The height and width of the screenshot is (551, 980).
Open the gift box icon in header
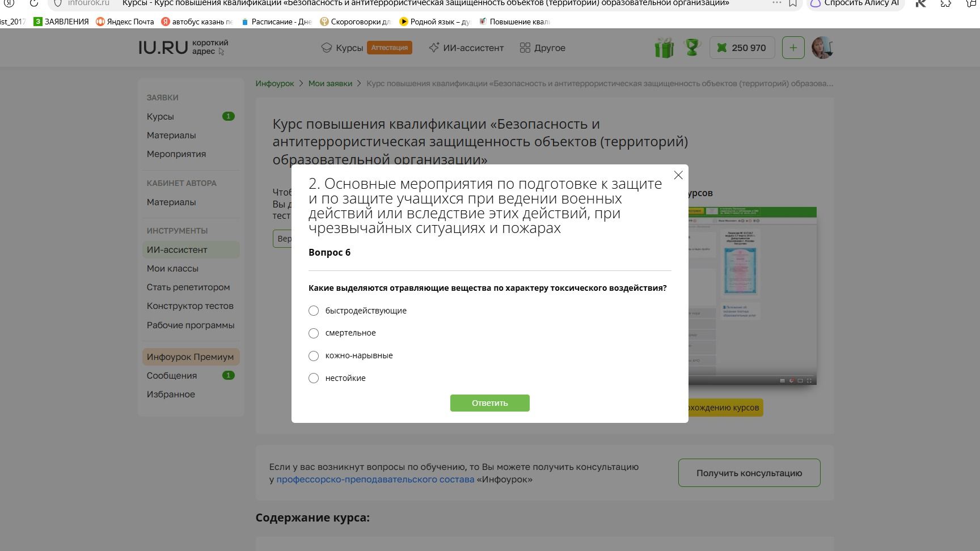(664, 48)
